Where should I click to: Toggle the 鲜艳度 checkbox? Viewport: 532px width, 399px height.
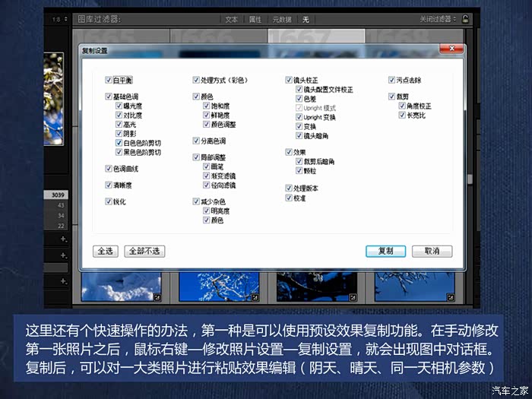(206, 115)
